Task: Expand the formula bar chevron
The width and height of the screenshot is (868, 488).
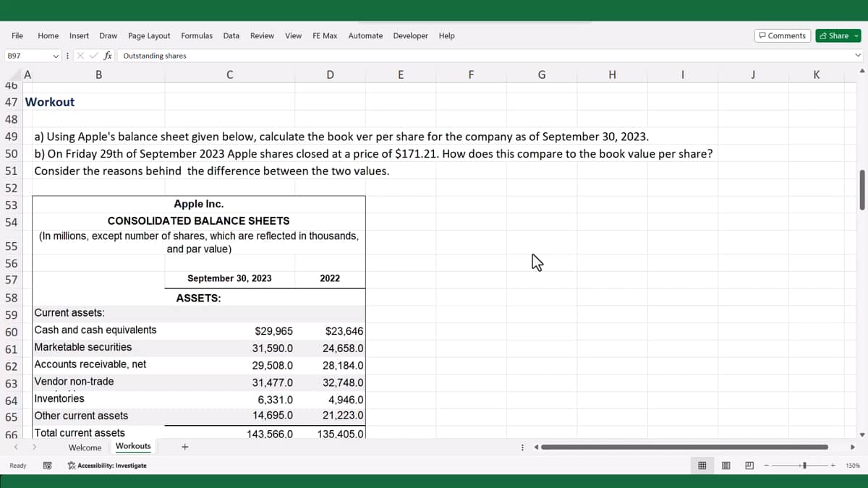Action: tap(858, 56)
